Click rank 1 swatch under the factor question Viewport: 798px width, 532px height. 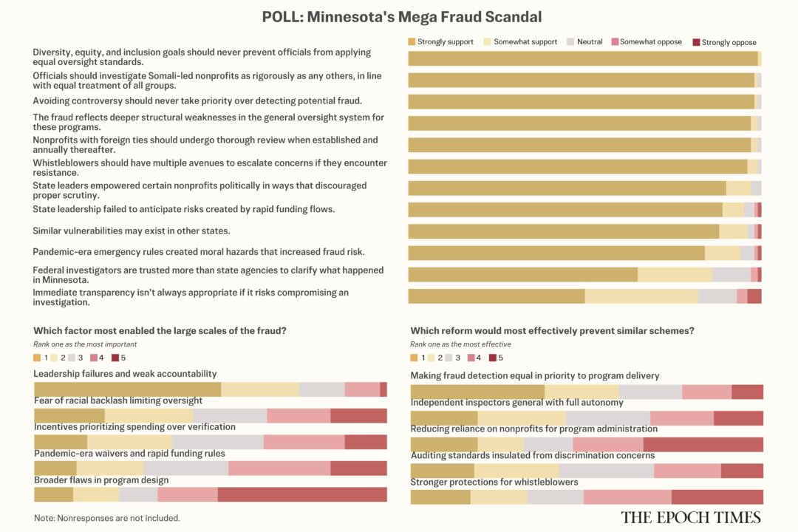(x=37, y=358)
